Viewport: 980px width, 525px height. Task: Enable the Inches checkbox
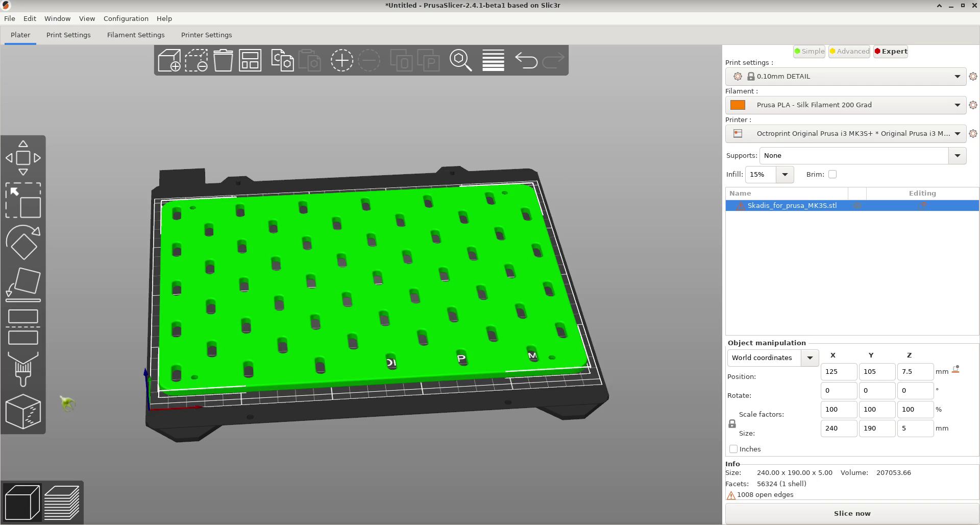tap(733, 449)
